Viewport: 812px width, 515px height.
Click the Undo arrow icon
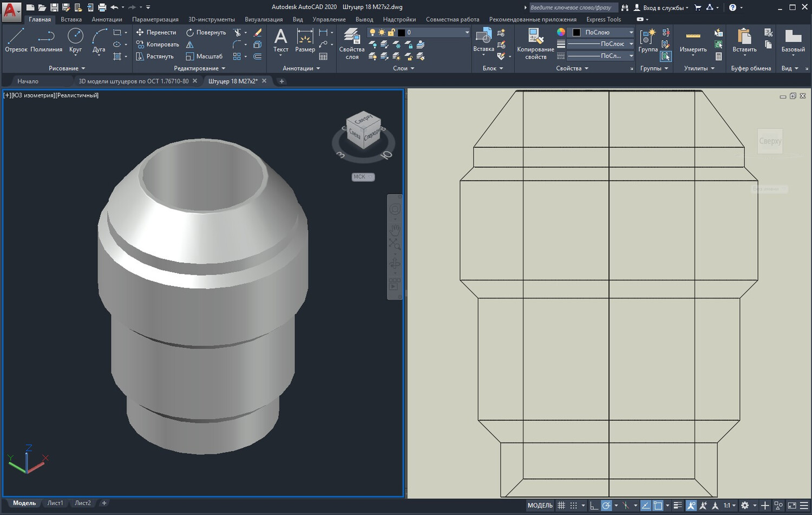pyautogui.click(x=114, y=7)
